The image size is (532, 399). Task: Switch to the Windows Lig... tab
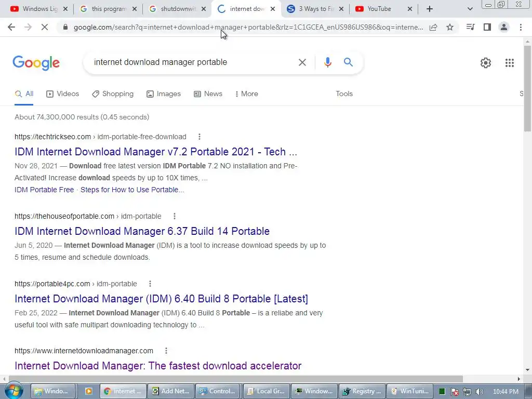pyautogui.click(x=38, y=9)
